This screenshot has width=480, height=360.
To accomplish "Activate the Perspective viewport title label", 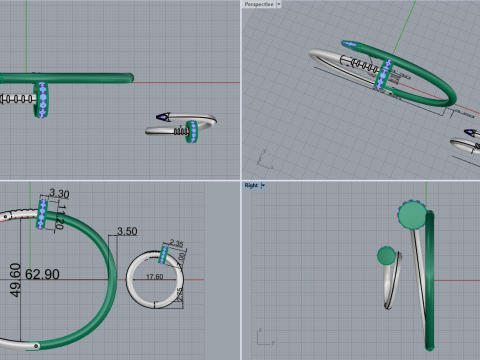I will [259, 4].
